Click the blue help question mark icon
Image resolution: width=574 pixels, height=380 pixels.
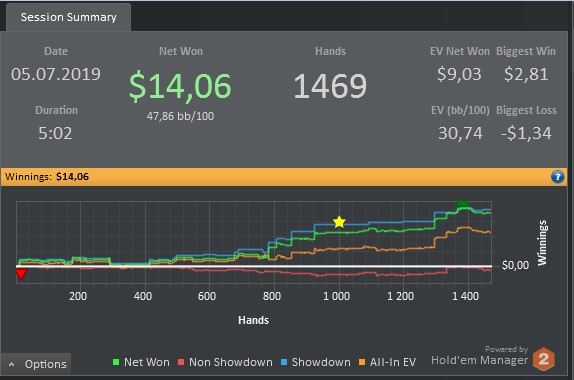[x=557, y=177]
